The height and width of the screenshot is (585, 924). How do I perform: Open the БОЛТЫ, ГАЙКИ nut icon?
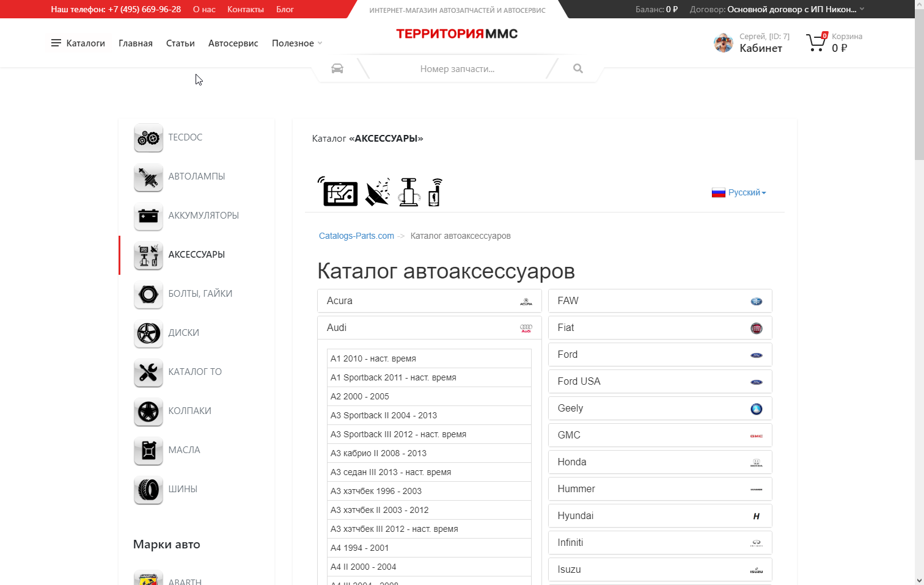148,294
